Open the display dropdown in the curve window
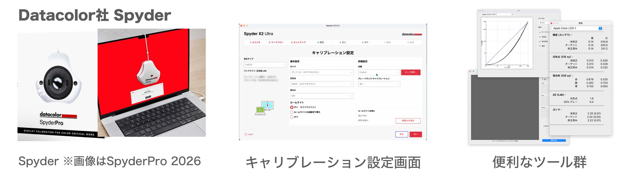The width and height of the screenshot is (644, 181). (497, 14)
